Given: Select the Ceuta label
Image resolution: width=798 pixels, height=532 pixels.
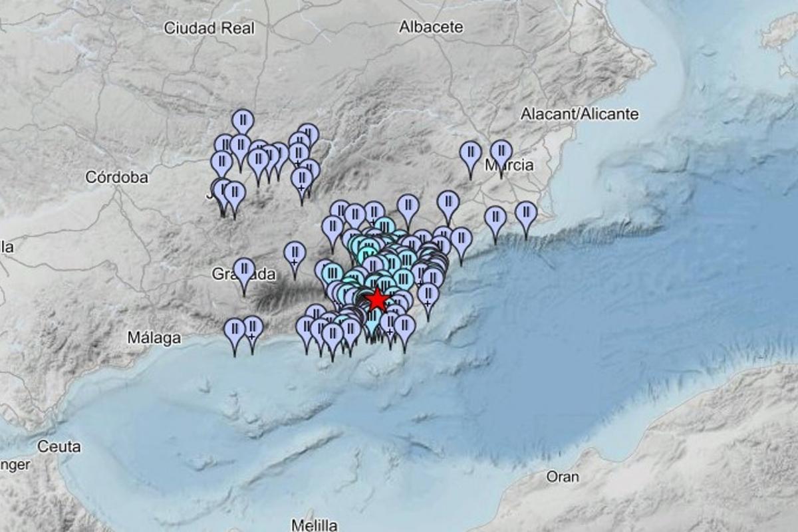Looking at the screenshot, I should click(59, 446).
